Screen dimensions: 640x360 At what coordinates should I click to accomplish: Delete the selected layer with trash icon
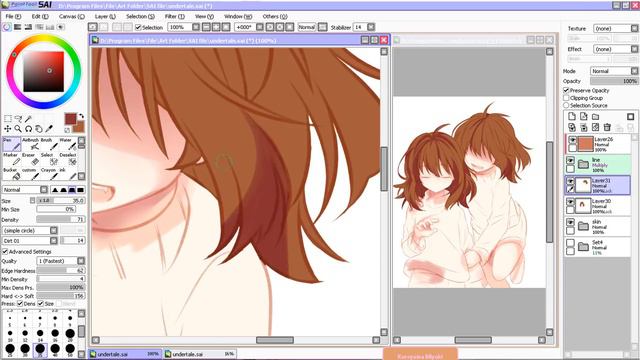tap(607, 127)
